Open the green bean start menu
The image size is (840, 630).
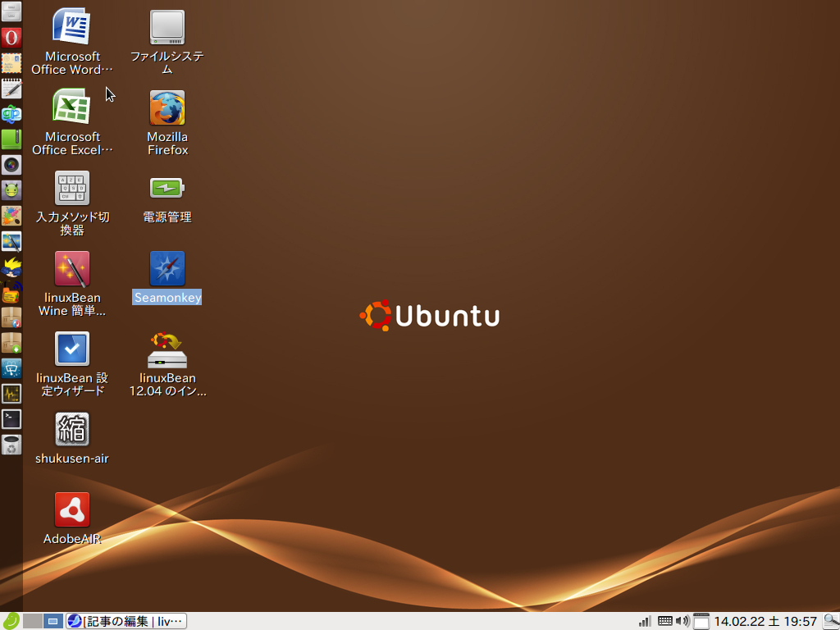(11, 622)
